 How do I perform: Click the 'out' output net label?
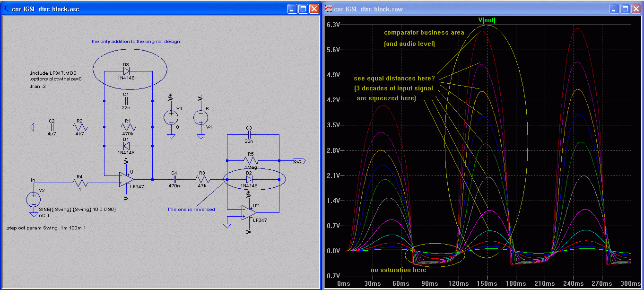pyautogui.click(x=298, y=161)
